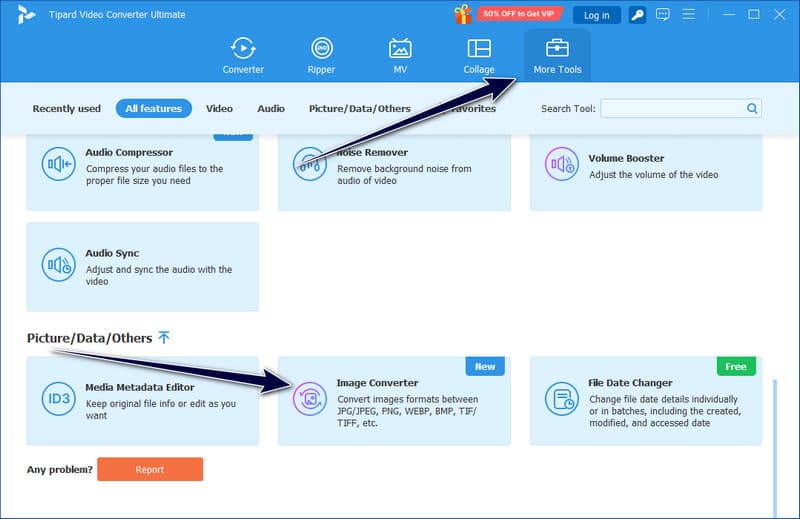Click the search magnifier icon

click(752, 108)
